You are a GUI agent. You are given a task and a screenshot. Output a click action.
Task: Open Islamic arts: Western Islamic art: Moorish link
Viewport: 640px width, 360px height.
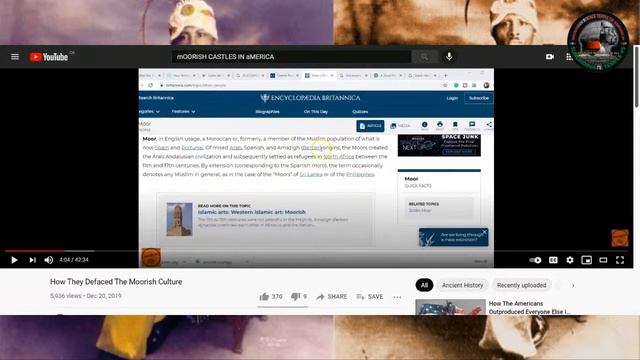coord(251,212)
